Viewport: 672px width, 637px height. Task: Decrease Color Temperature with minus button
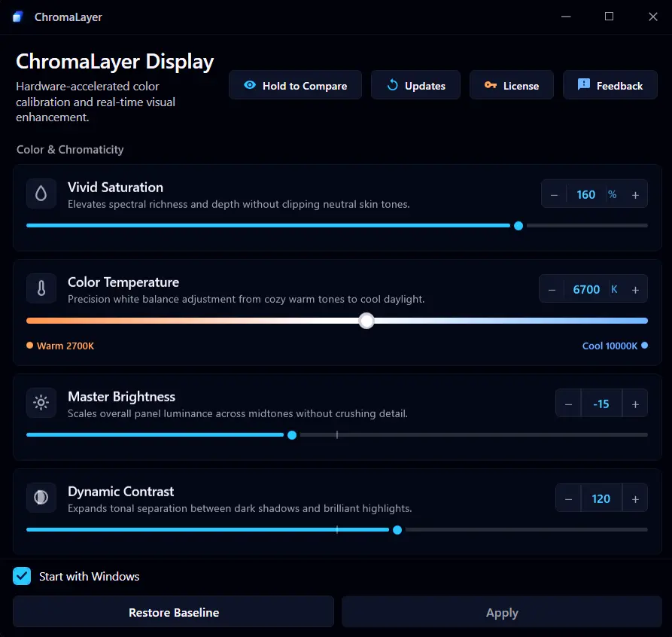[552, 290]
